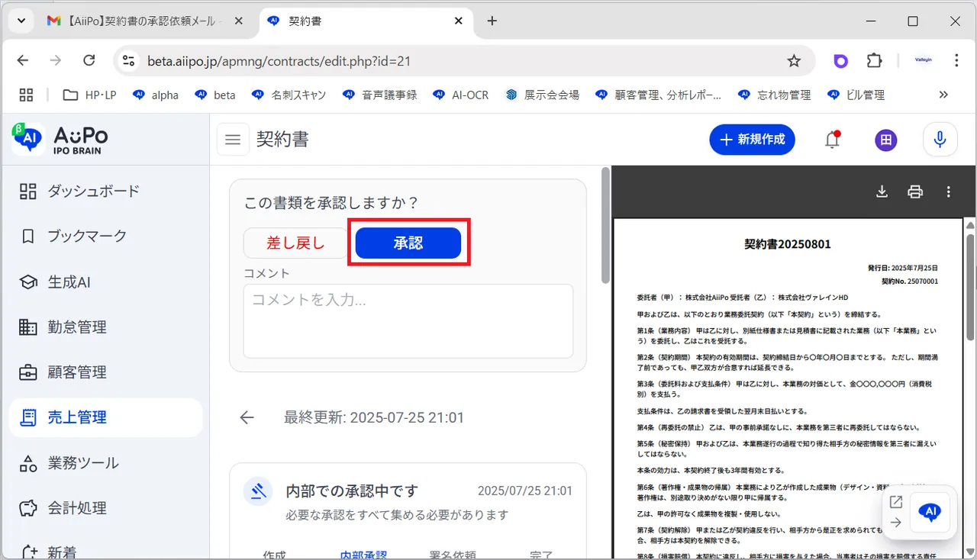Open the 忘れ物管理 bookmark

(775, 95)
